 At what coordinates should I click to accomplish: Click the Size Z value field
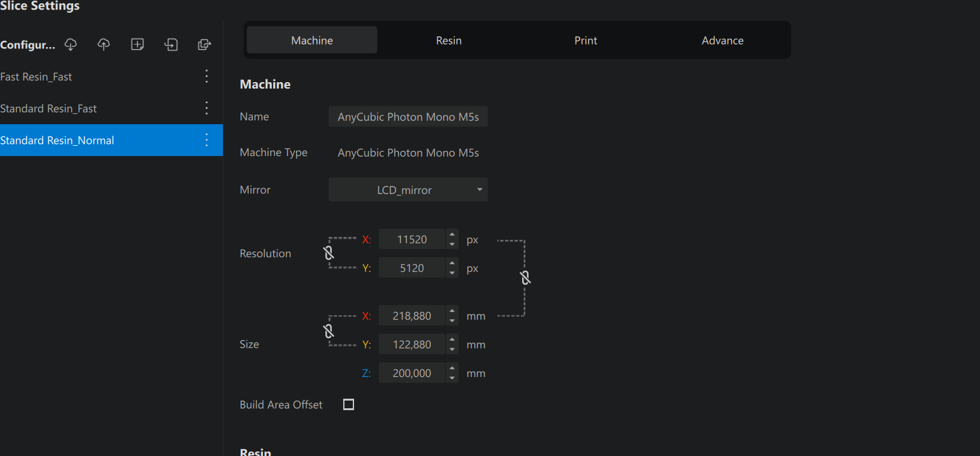tap(412, 373)
